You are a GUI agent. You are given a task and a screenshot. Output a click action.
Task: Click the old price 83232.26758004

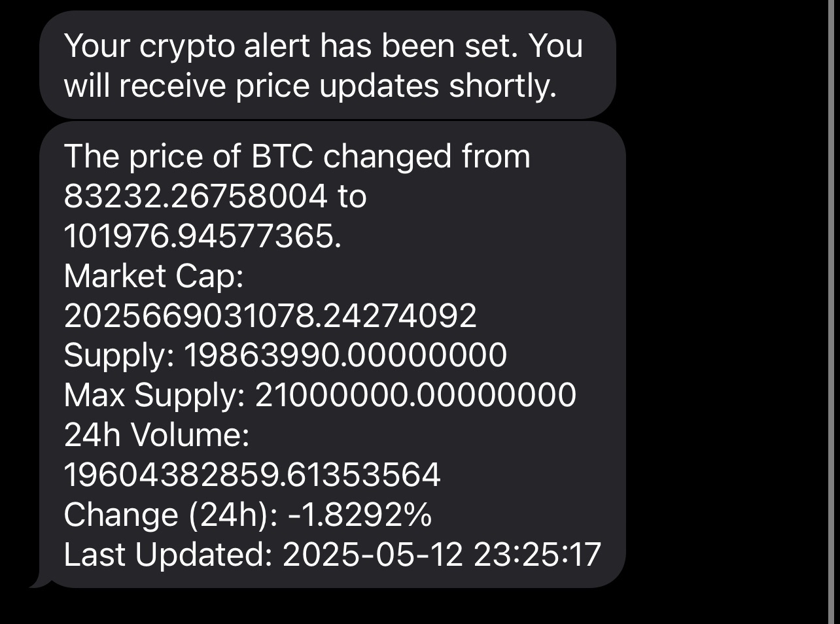coord(195,196)
